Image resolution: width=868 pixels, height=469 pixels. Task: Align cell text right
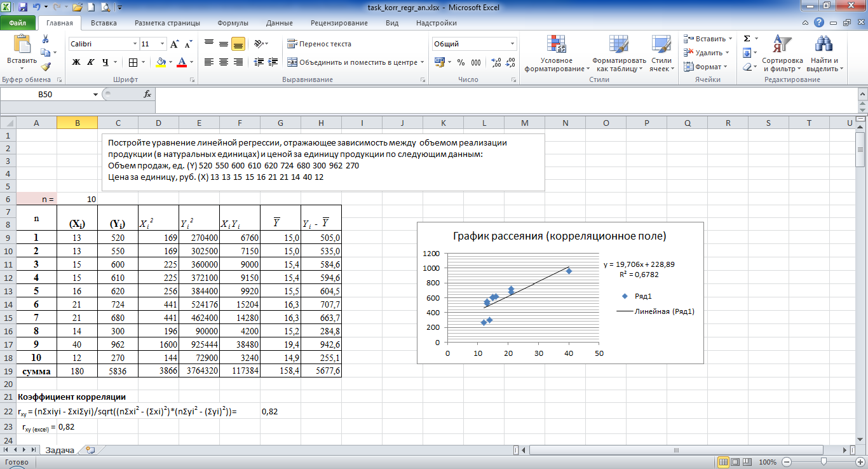(238, 62)
